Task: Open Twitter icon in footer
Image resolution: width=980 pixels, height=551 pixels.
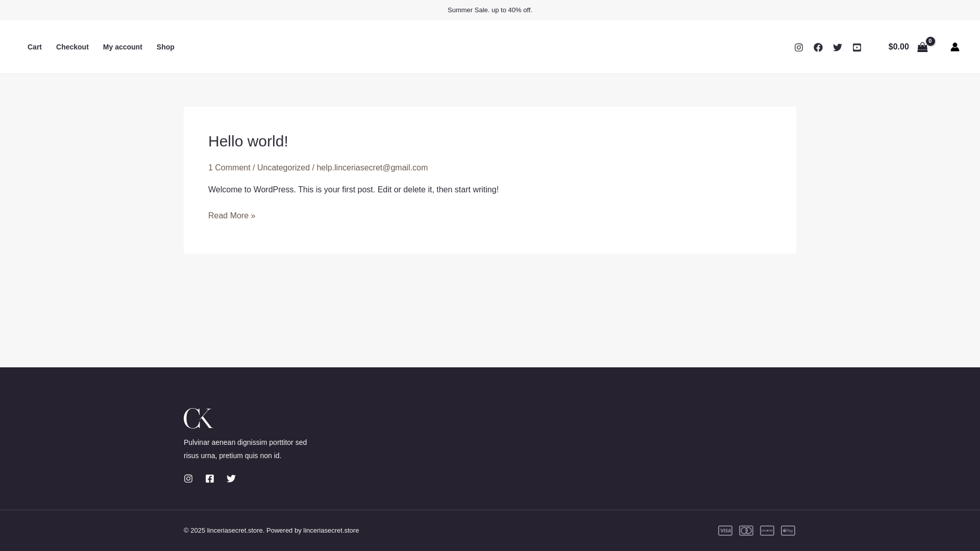Action: tap(231, 479)
